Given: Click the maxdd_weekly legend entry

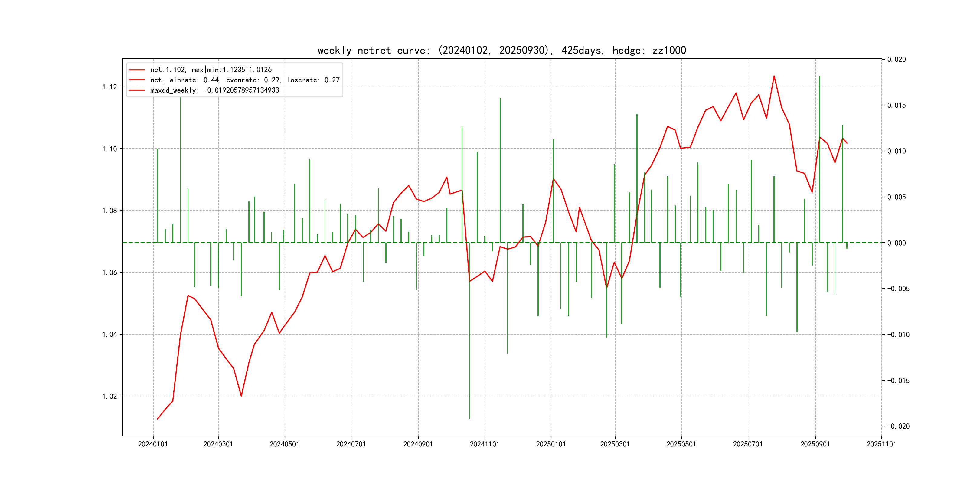Looking at the screenshot, I should coord(214,90).
